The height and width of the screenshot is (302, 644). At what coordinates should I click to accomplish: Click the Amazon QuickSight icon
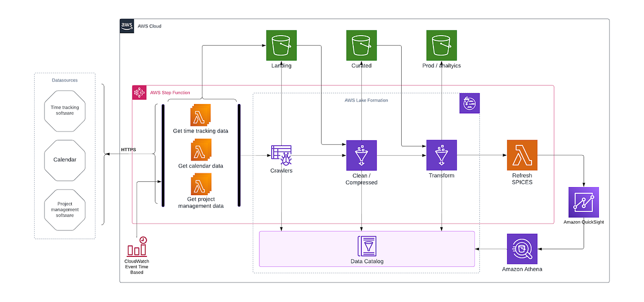[x=583, y=201]
